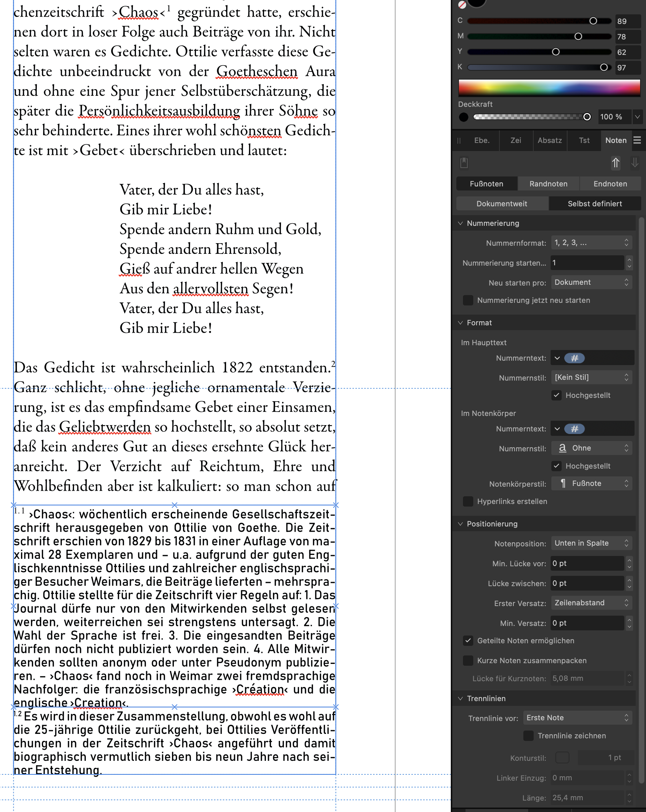
Task: Enable Kurze Noten zusammenpacken
Action: pyautogui.click(x=468, y=661)
